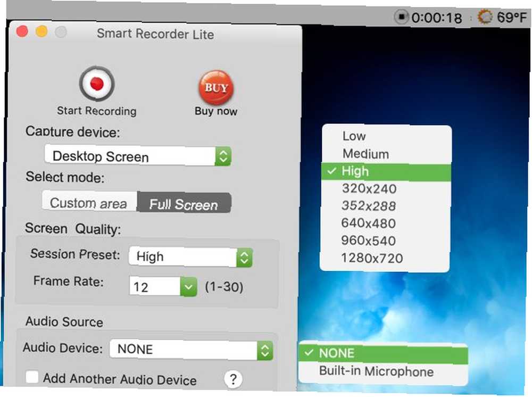532x397 pixels.
Task: Choose Built-in Microphone audio option
Action: [x=384, y=371]
